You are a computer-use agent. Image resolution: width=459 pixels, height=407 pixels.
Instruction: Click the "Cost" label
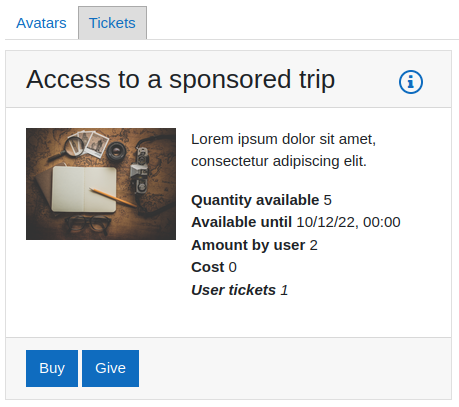[208, 267]
